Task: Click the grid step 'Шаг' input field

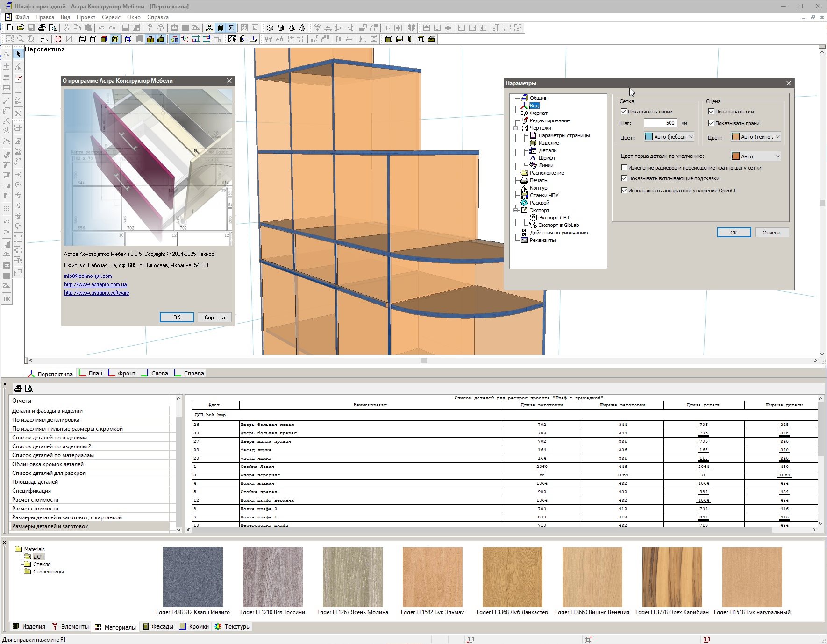Action: 660,123
